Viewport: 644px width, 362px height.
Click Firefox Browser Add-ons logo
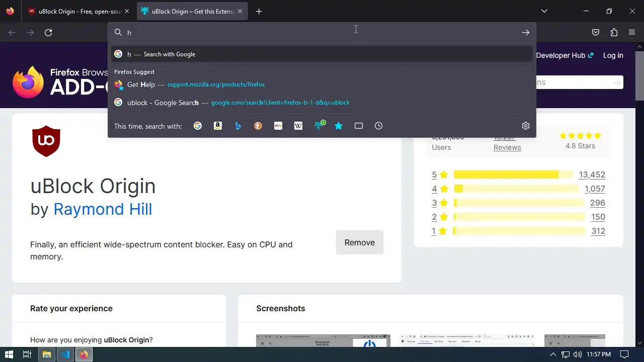click(x=60, y=82)
